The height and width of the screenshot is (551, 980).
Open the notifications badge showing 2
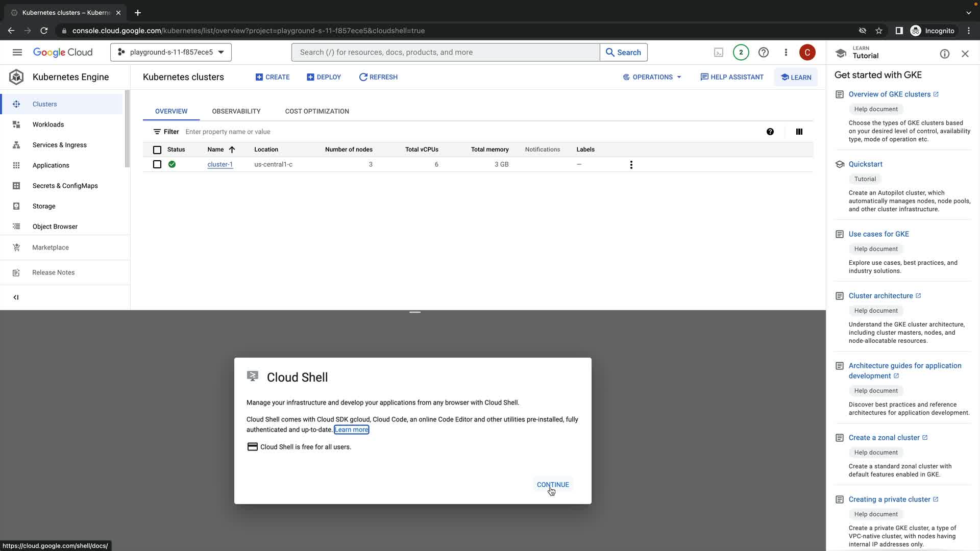pyautogui.click(x=741, y=52)
